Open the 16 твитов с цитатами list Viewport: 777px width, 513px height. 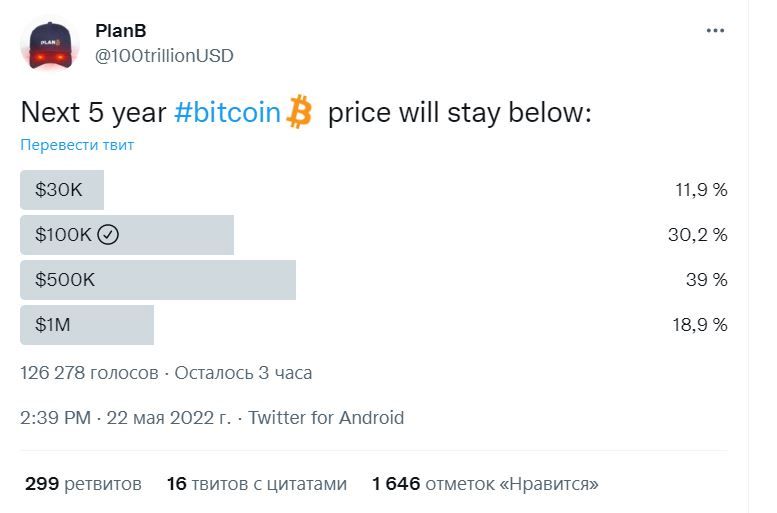tap(257, 484)
